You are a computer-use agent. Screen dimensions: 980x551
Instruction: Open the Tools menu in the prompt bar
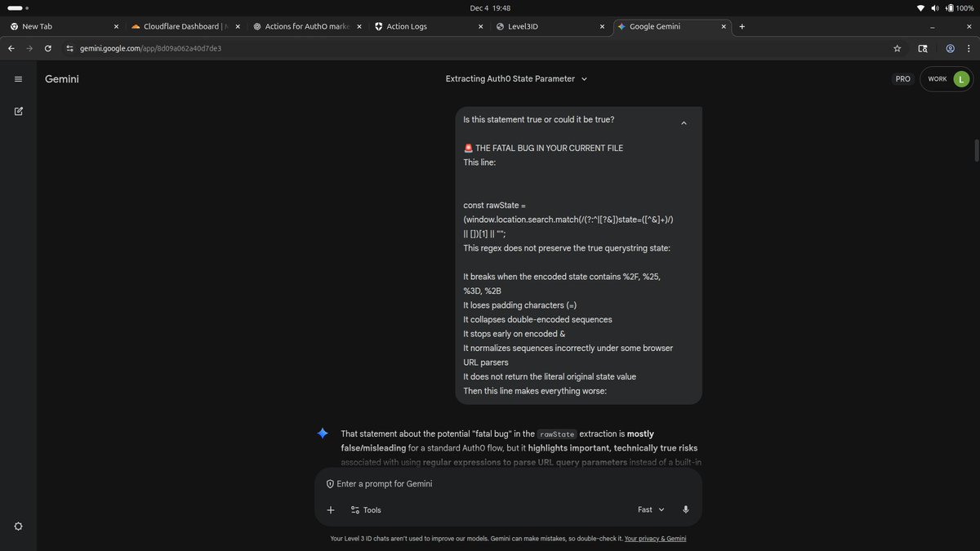[x=367, y=509]
